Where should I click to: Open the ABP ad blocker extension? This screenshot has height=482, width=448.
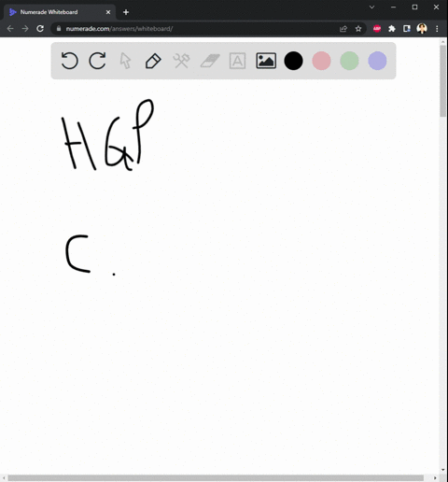tap(377, 29)
